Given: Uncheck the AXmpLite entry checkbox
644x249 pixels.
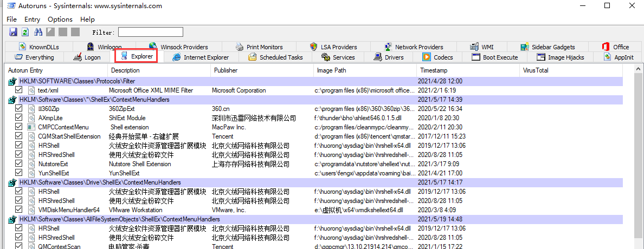Looking at the screenshot, I should coord(18,117).
